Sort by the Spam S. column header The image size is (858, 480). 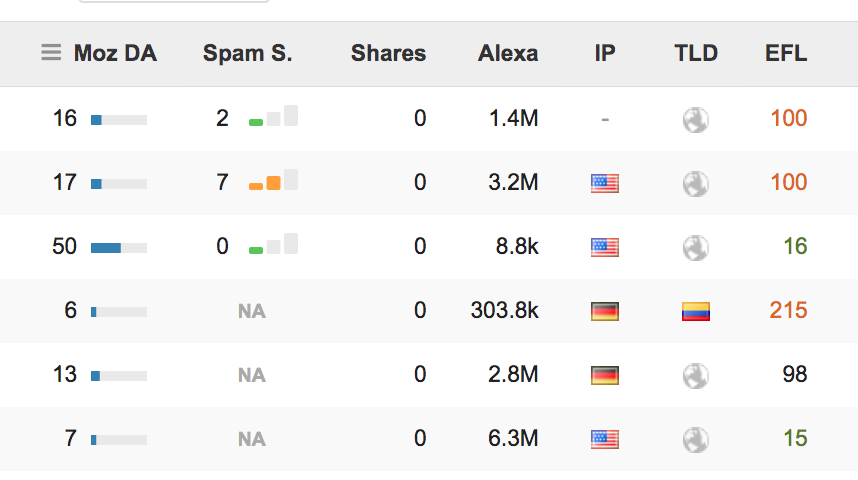(247, 53)
